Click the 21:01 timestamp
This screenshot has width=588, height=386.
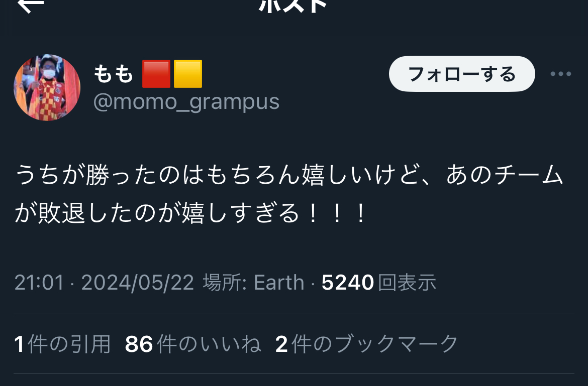click(x=39, y=282)
